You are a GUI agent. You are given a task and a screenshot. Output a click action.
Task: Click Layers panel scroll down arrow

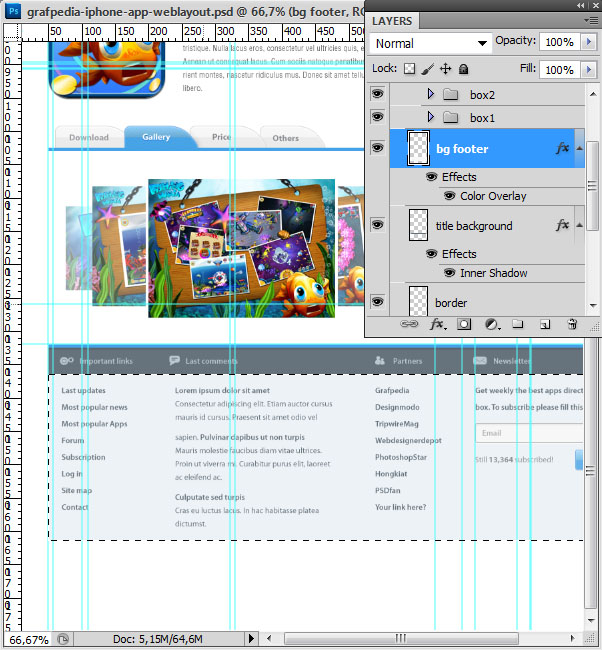coord(593,306)
